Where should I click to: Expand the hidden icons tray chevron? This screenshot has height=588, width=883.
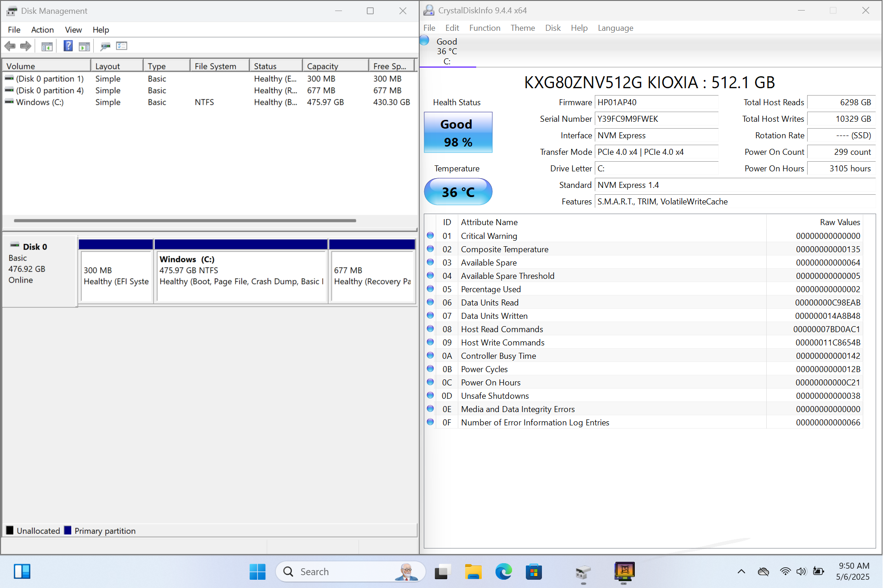pyautogui.click(x=741, y=571)
